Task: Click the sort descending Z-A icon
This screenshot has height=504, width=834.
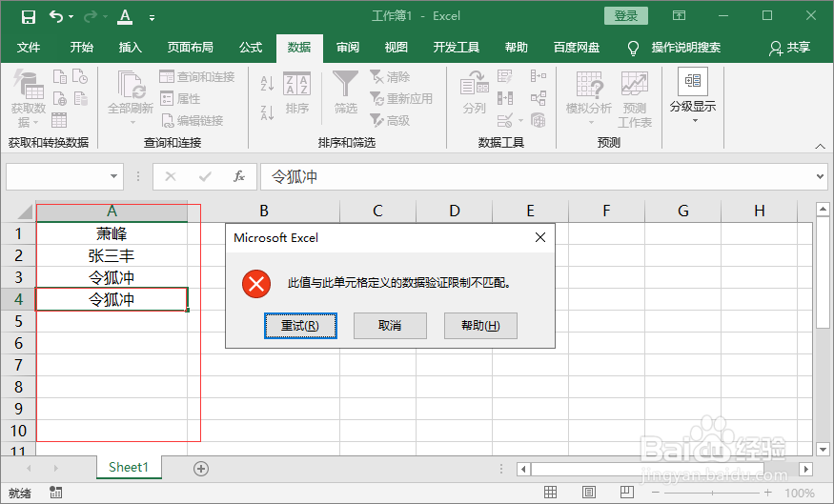Action: (x=268, y=112)
